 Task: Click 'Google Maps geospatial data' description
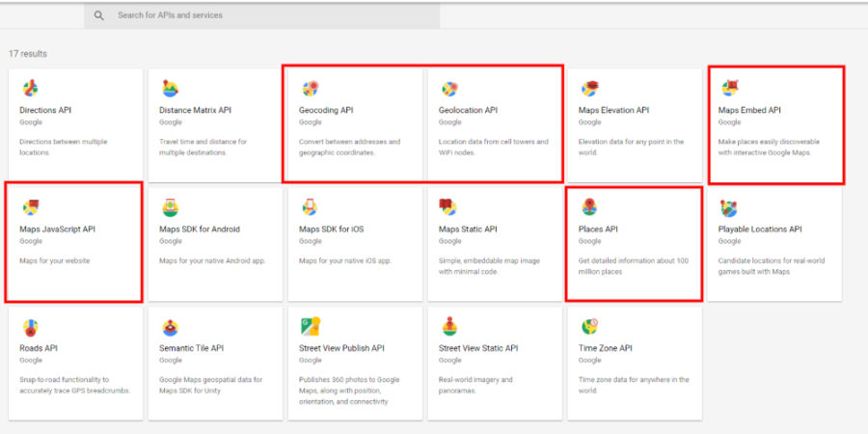tap(210, 385)
